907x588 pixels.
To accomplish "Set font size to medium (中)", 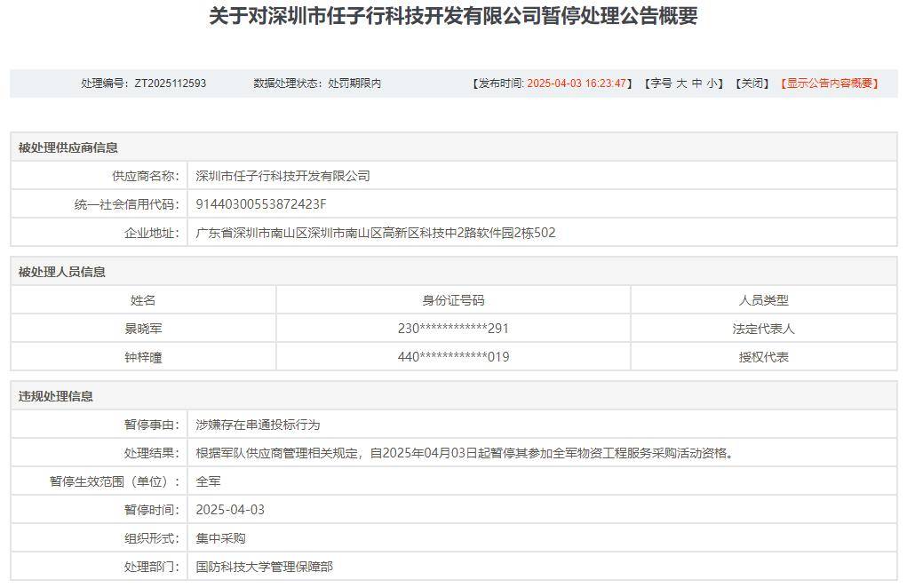I will pos(697,83).
